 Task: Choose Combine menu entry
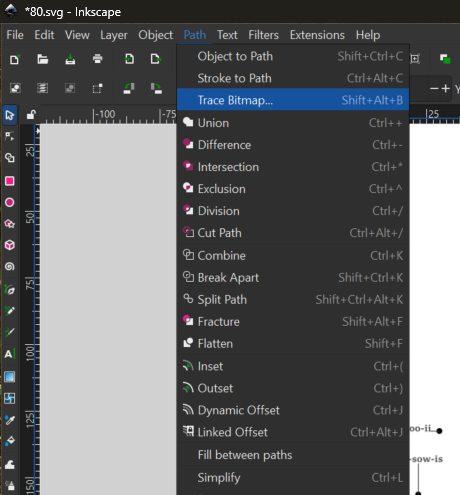[x=293, y=256]
